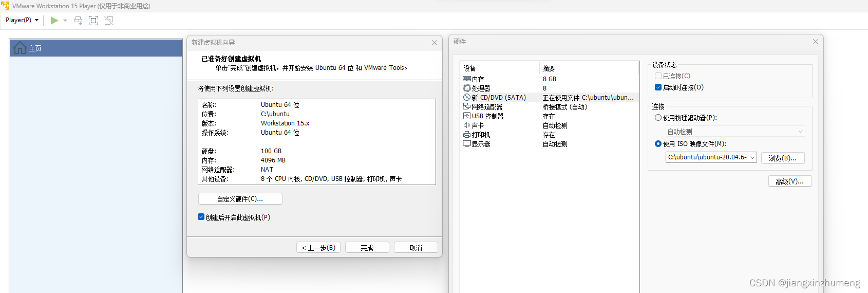Click the Unity mode toolbar icon

point(109,21)
